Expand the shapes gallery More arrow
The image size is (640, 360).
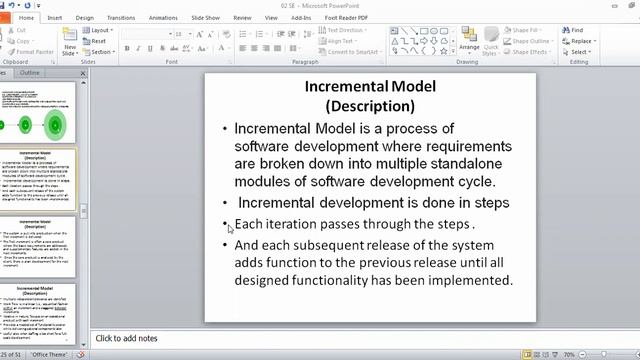[x=453, y=51]
